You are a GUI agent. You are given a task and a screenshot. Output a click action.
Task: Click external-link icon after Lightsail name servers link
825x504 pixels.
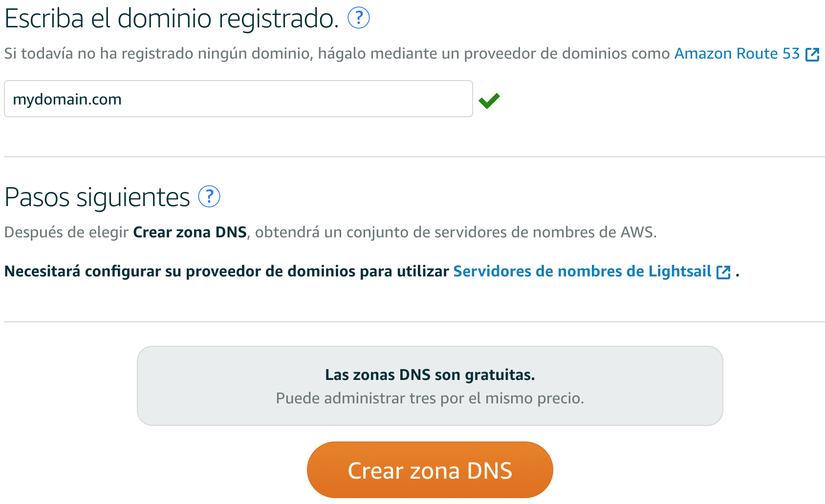[723, 272]
